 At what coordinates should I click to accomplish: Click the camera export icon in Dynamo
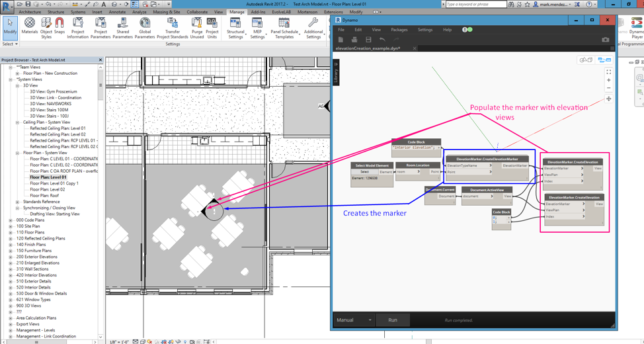point(606,40)
